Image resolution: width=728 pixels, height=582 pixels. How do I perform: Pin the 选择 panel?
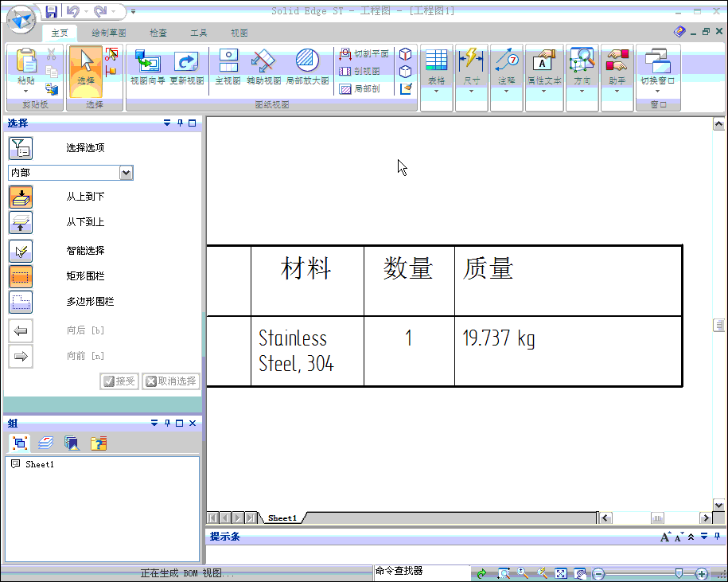tap(180, 123)
